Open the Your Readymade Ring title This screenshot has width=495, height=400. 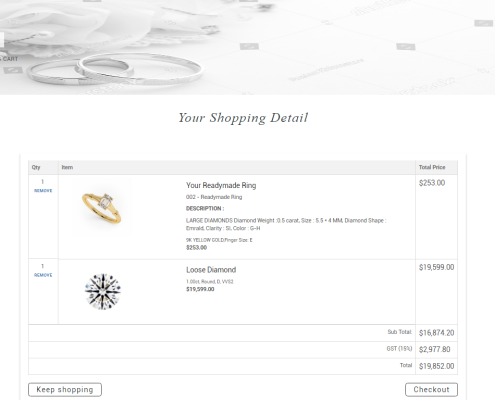click(x=221, y=185)
